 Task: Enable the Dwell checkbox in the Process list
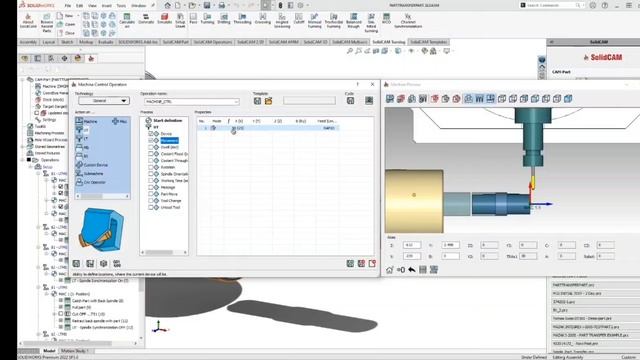point(151,147)
